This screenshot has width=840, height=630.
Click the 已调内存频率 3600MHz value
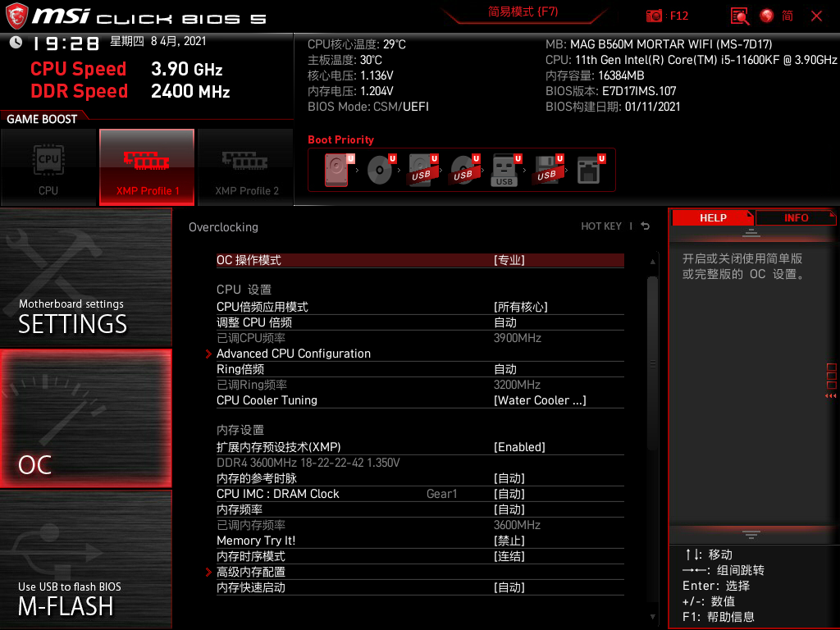click(517, 525)
